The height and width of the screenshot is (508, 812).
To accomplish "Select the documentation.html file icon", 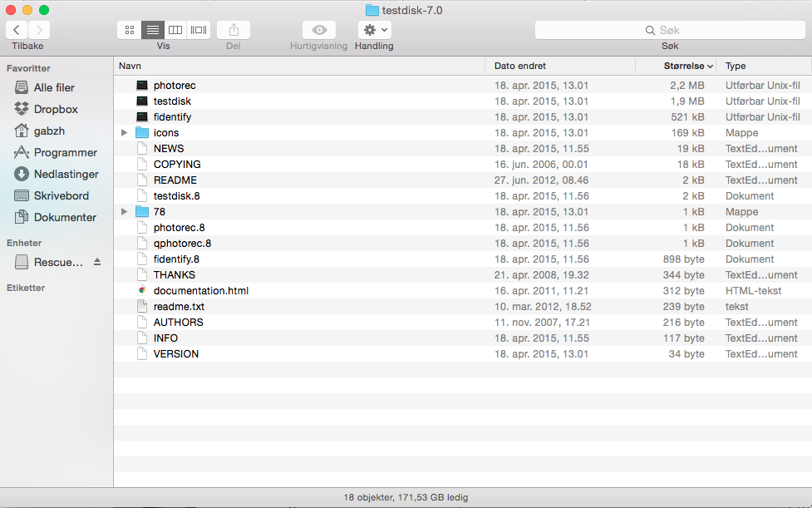I will tap(142, 290).
